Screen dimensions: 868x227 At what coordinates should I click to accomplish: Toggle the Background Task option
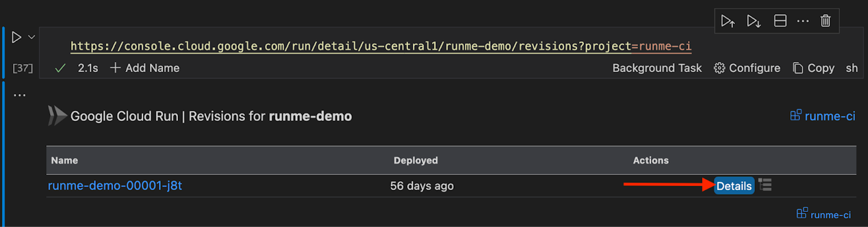pos(656,68)
